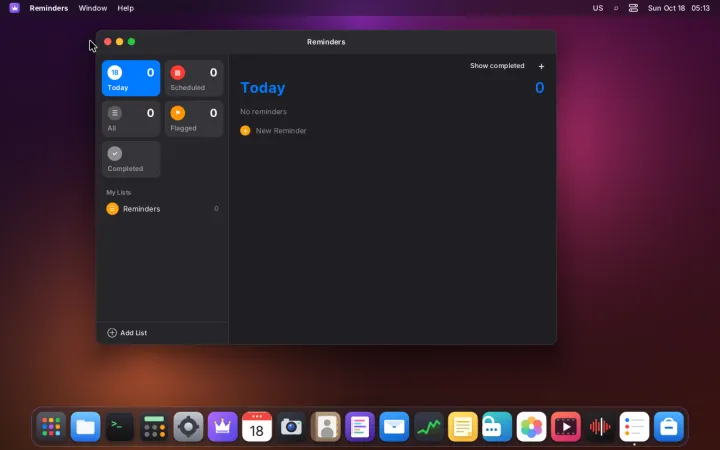Open the Help menu
720x450 pixels.
coord(125,8)
